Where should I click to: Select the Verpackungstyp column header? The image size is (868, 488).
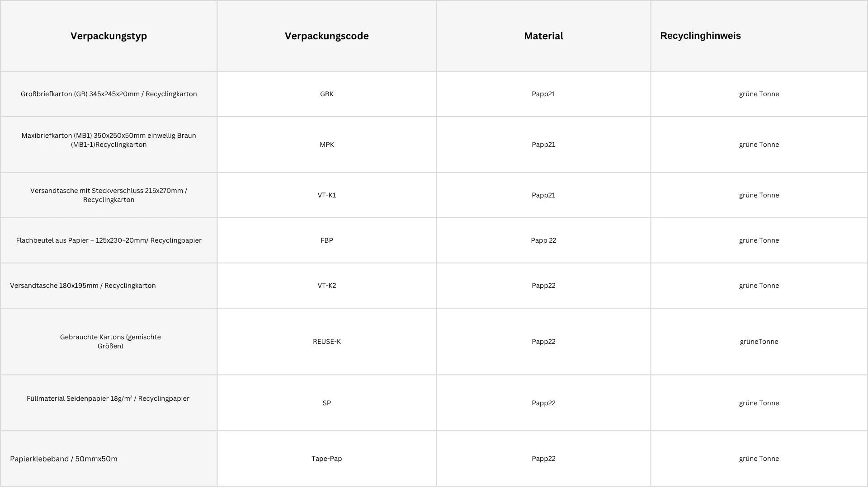(108, 36)
